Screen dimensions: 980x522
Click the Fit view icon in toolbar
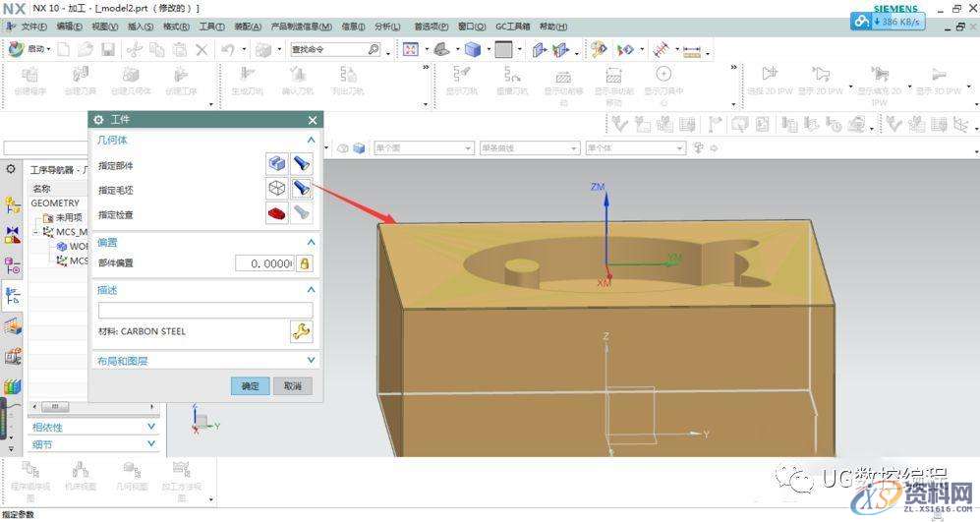point(410,49)
